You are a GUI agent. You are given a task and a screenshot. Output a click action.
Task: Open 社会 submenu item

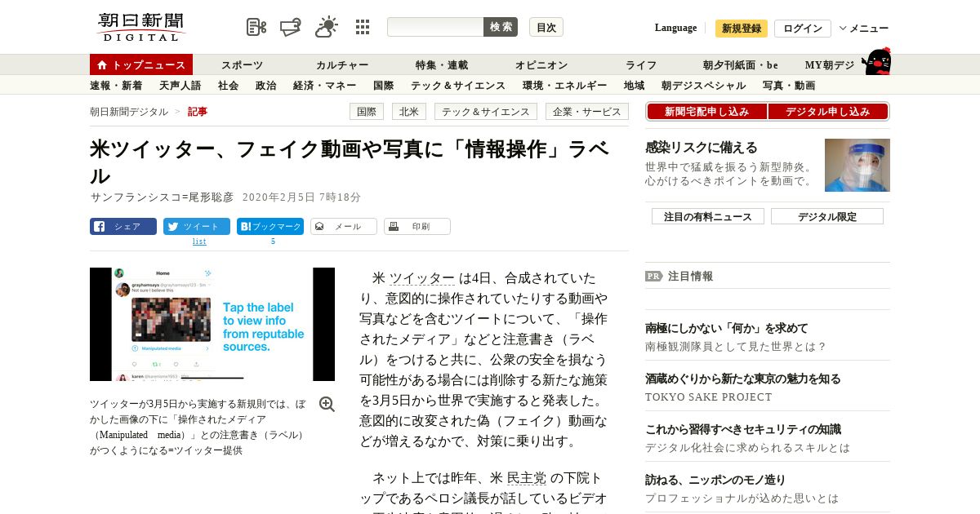[x=228, y=85]
